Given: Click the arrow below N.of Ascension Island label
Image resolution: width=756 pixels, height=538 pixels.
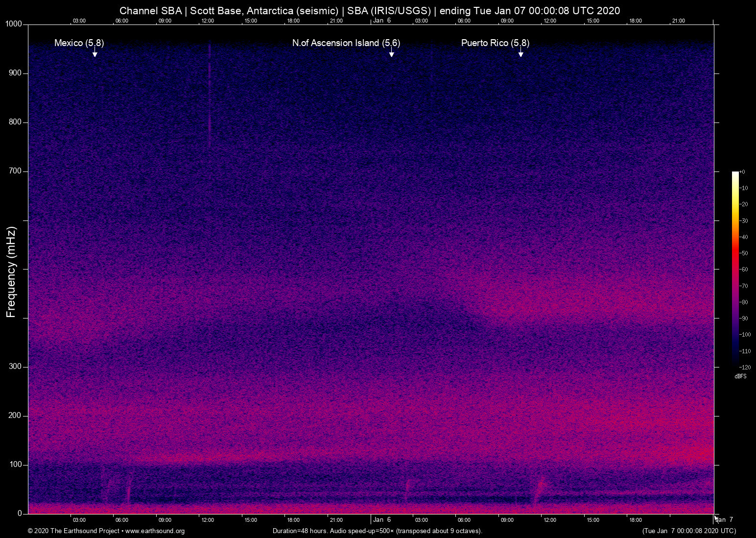Looking at the screenshot, I should (x=391, y=53).
